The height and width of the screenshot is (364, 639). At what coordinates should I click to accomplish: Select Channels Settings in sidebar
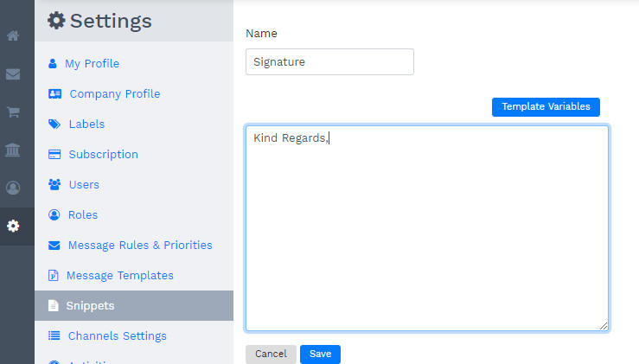(117, 336)
